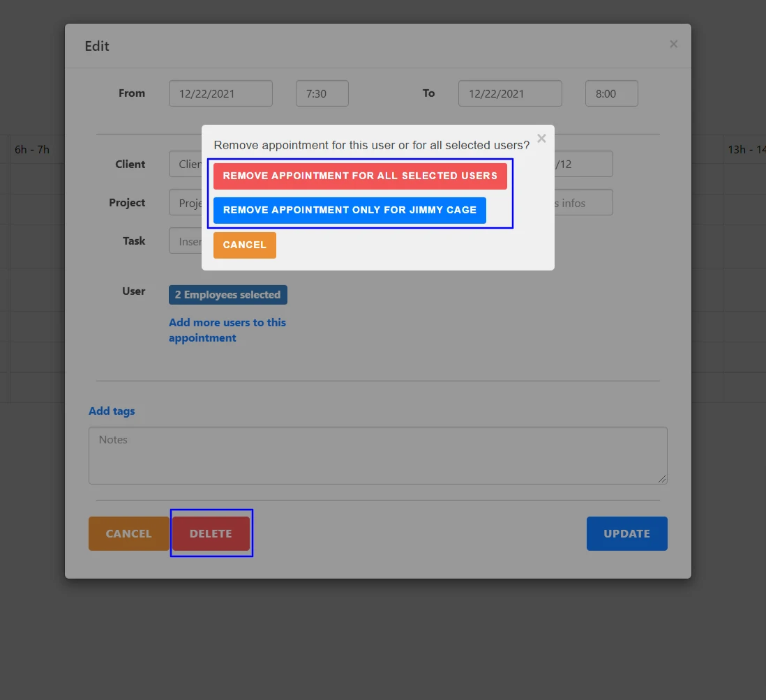The image size is (766, 700).
Task: Open the To date field showing 12/22/2021
Action: 509,93
